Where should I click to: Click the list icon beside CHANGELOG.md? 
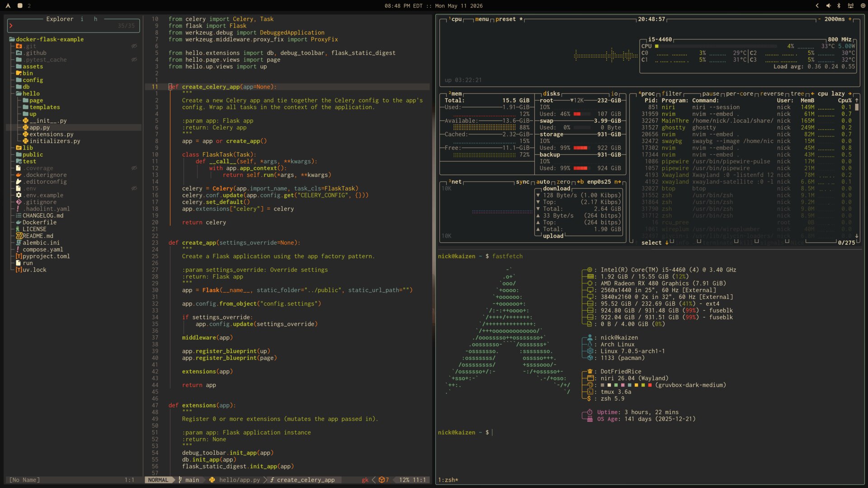click(19, 216)
